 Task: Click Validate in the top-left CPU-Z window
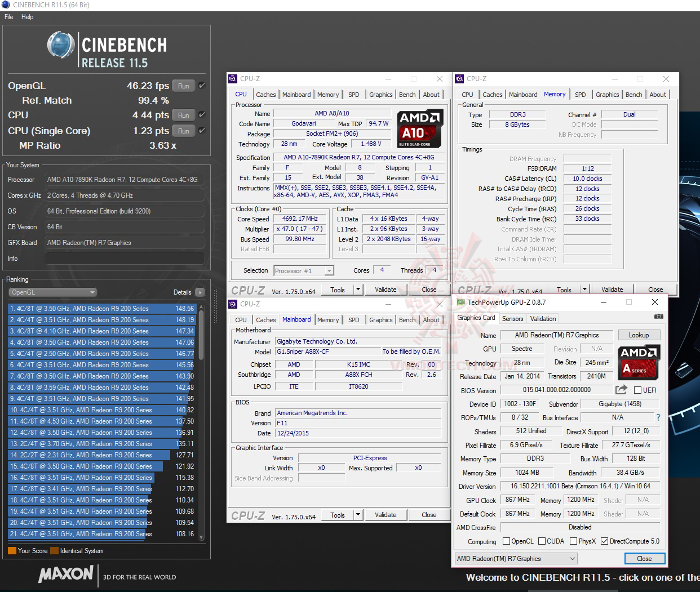(x=386, y=290)
